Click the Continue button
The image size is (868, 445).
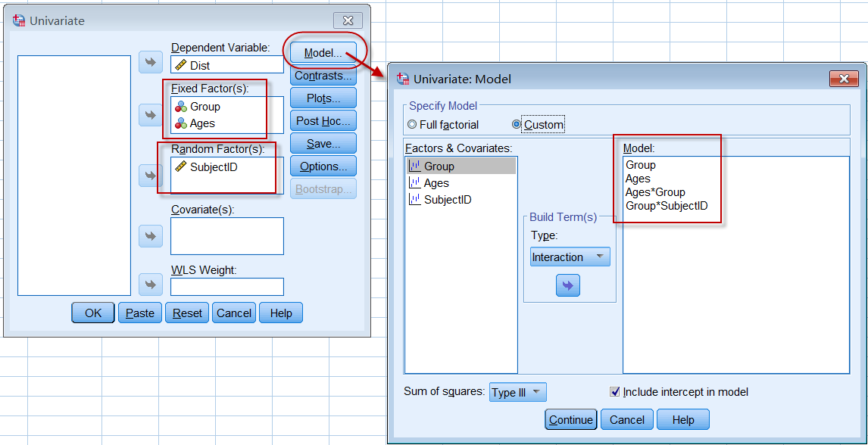point(571,419)
